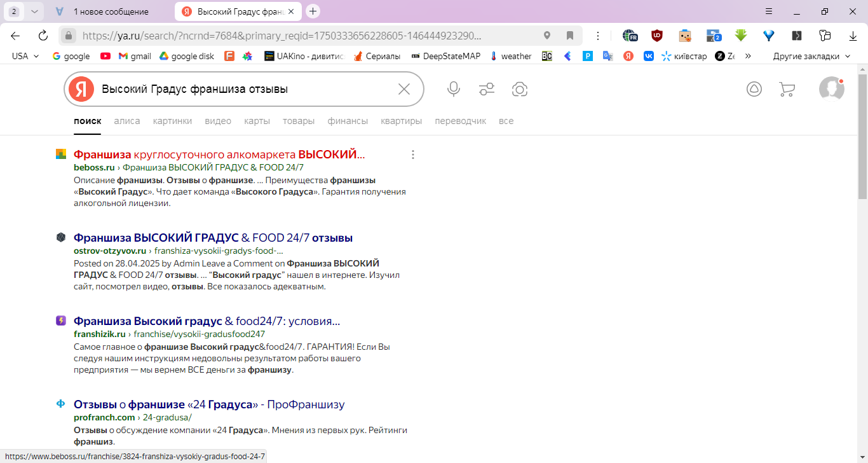Viewport: 868px width, 463px height.
Task: Reload the page with refresh icon
Action: pyautogui.click(x=43, y=36)
